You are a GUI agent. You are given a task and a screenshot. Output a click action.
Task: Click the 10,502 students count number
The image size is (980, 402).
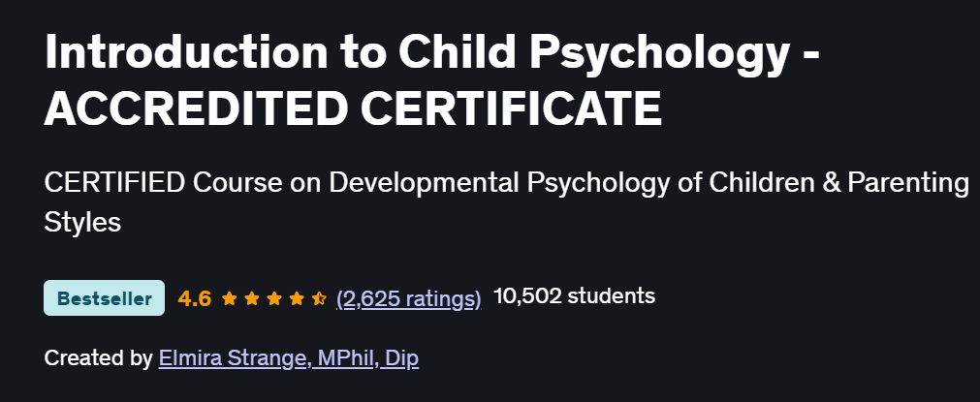525,295
